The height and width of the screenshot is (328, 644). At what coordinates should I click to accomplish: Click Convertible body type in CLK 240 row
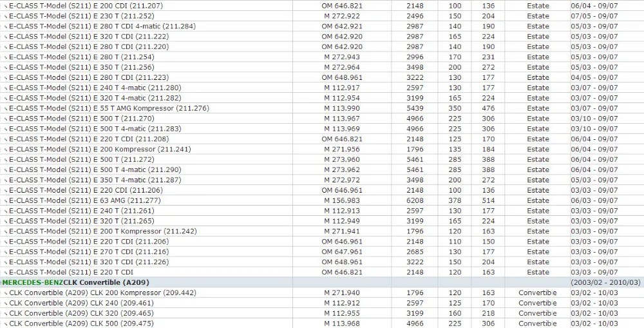coord(538,303)
